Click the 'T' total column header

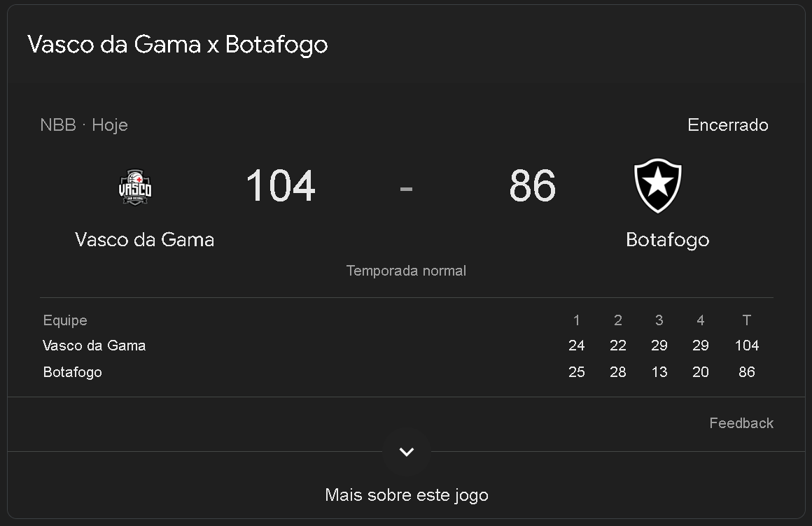tap(746, 320)
